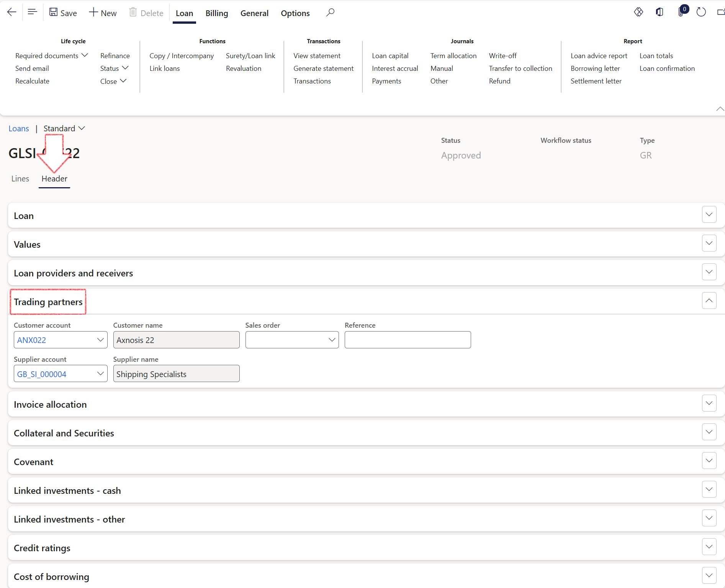Click Link loans
Screen dimensions: 725x588
[x=165, y=69]
